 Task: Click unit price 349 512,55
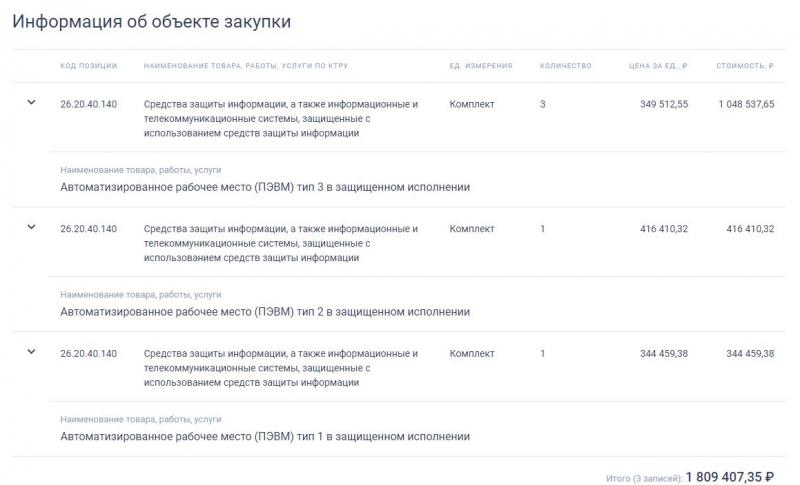[664, 104]
